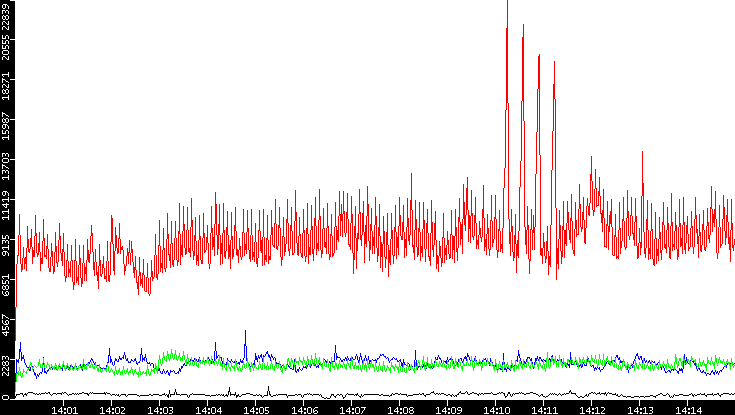Image resolution: width=735 pixels, height=415 pixels.
Task: Click the 6851 value axis label
Action: [x=6, y=286]
